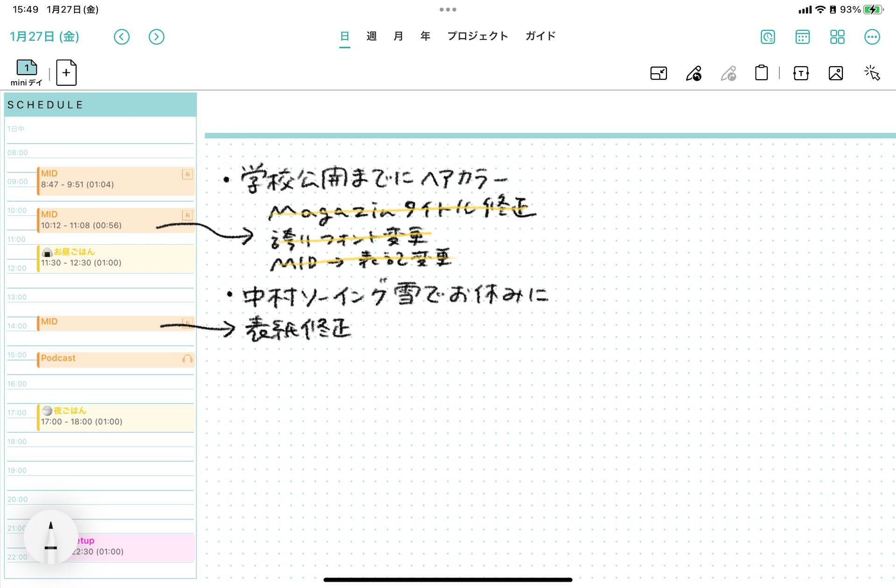This screenshot has width=896, height=588.
Task: Open the time tracking clock icon
Action: tap(768, 37)
